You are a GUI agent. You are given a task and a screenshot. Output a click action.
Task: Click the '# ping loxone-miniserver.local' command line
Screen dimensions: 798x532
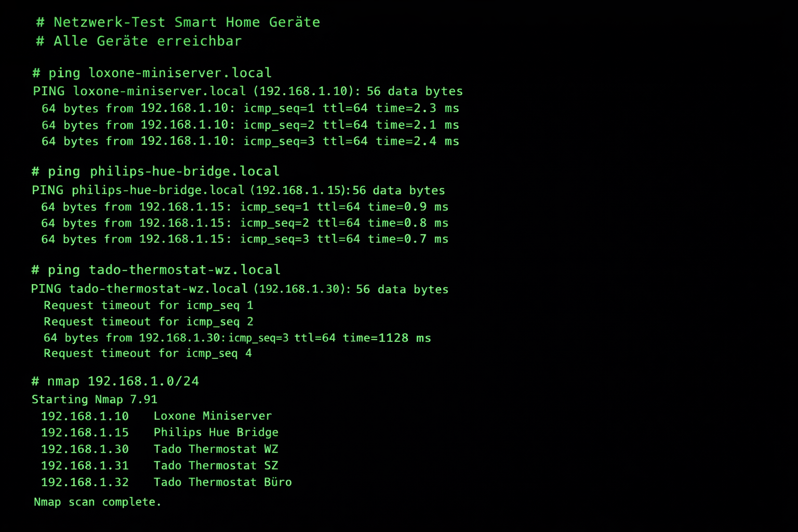point(152,73)
